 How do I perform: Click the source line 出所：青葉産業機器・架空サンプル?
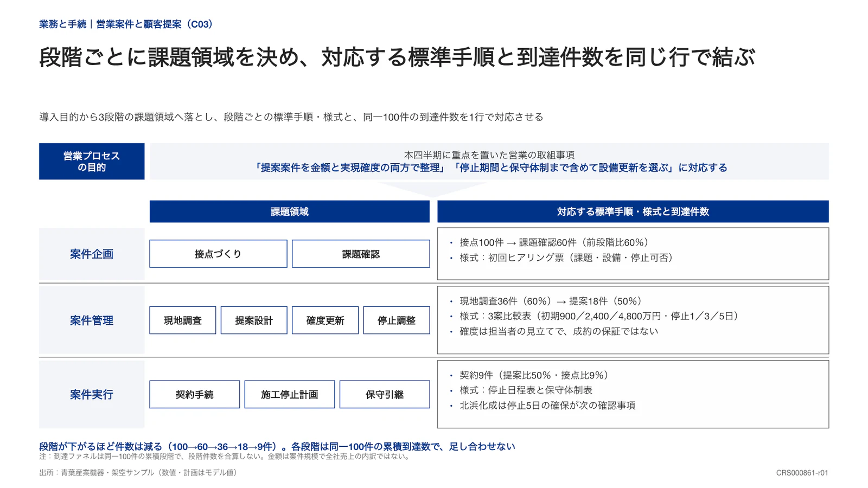coord(139,473)
